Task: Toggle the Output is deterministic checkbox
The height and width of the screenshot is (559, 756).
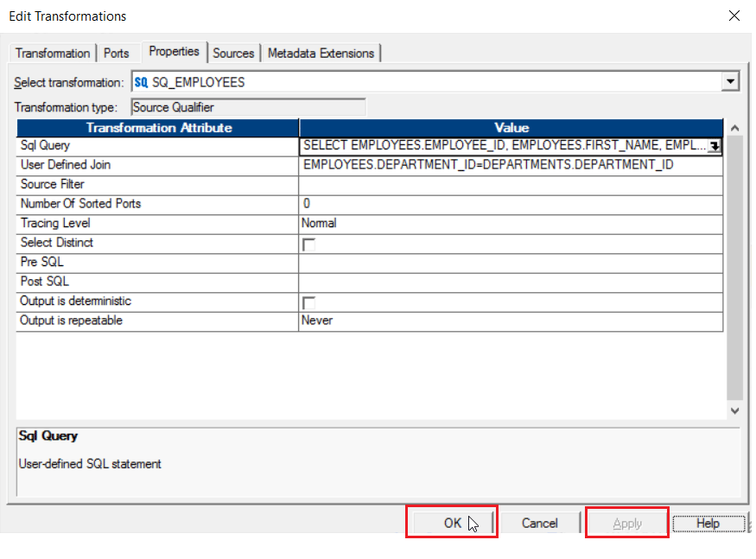Action: 308,303
